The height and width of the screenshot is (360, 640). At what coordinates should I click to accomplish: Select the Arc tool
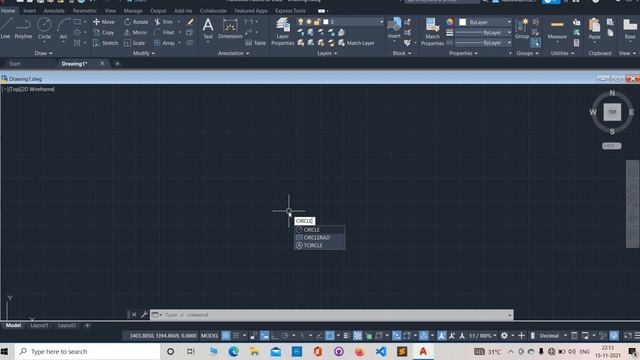[63, 29]
